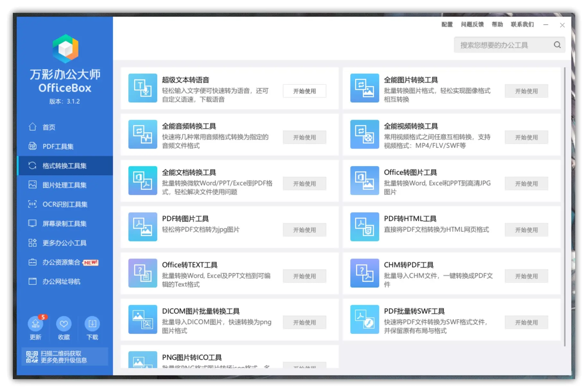The image size is (588, 392).
Task: Click the PDF批量转SWF工具 title text
Action: [414, 311]
